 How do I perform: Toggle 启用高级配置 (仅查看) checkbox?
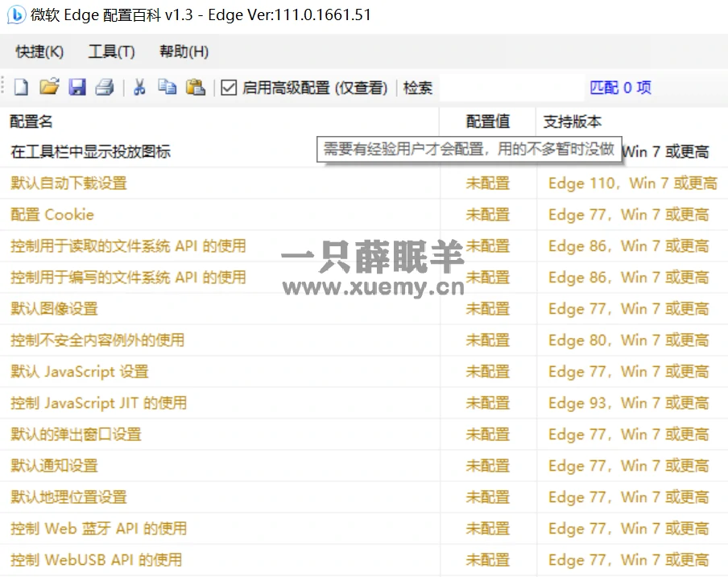(229, 87)
